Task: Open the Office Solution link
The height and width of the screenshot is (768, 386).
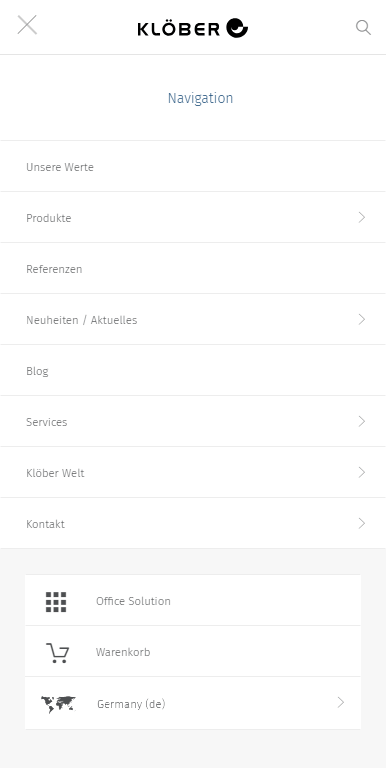Action: [x=133, y=601]
